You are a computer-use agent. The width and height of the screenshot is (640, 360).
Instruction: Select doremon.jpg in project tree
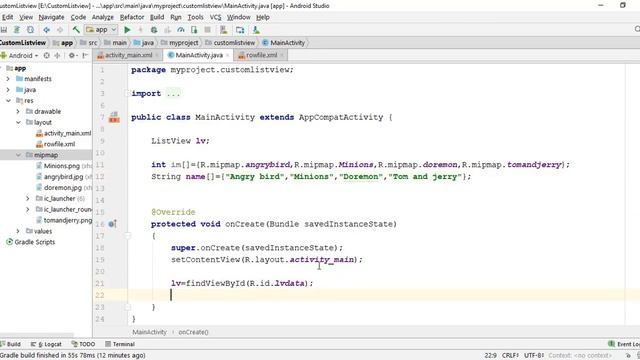click(x=63, y=188)
